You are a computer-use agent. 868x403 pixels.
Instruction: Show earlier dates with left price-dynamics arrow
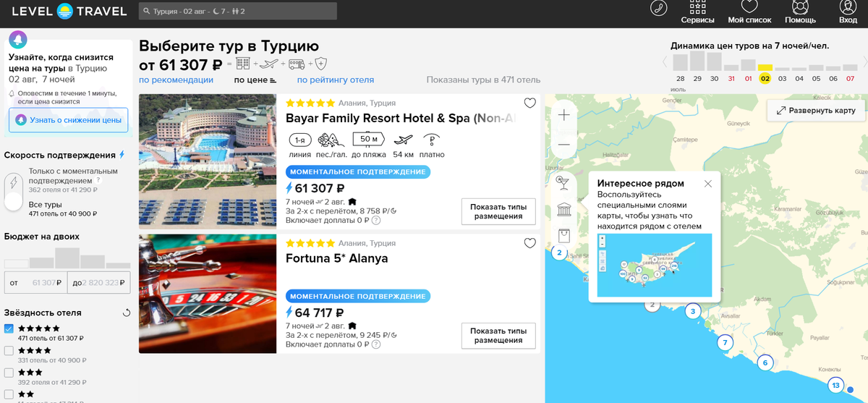pos(665,61)
